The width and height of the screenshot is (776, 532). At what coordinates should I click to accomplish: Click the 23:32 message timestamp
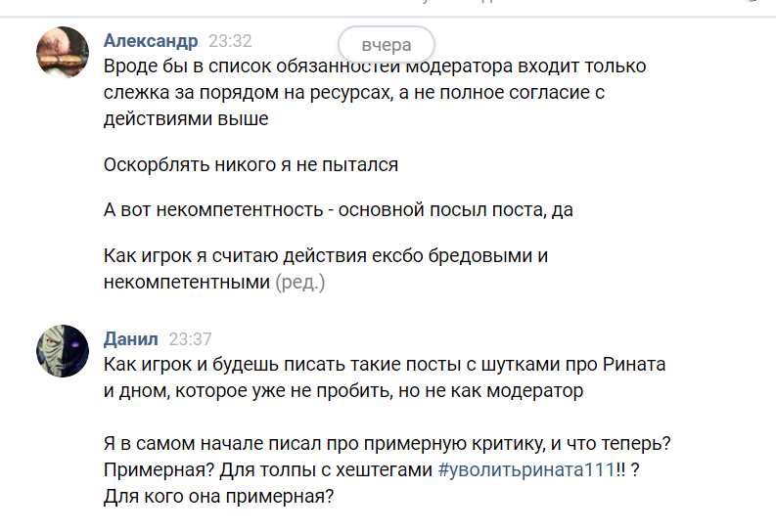(x=230, y=40)
